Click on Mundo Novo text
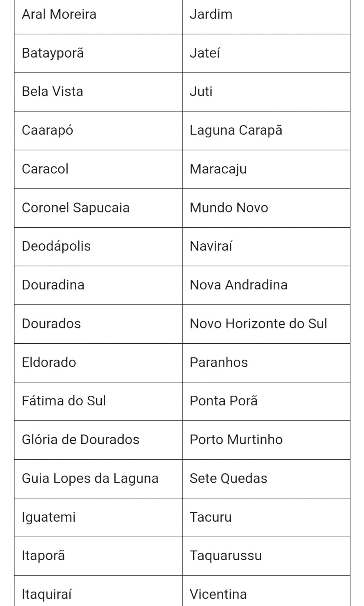This screenshot has width=364, height=606. tap(229, 208)
